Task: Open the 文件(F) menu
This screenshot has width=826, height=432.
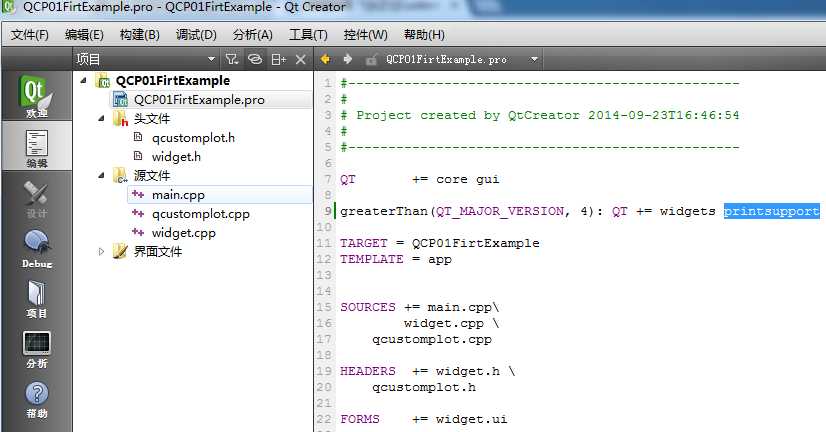Action: tap(30, 35)
